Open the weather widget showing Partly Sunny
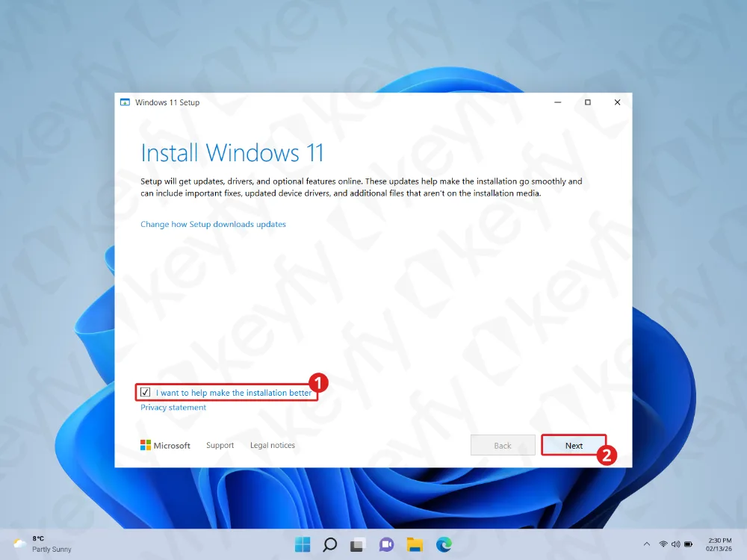The image size is (747, 560). (42, 544)
